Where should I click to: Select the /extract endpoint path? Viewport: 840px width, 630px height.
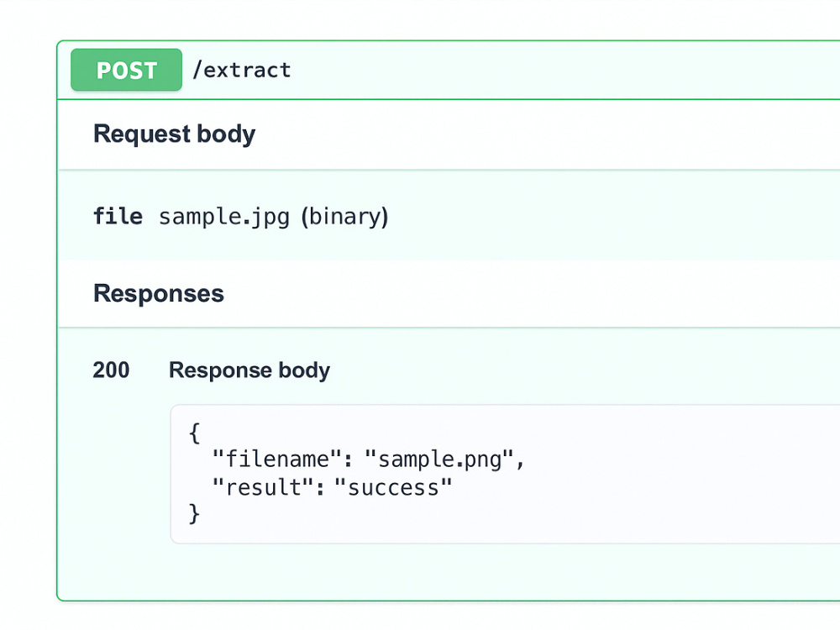243,70
